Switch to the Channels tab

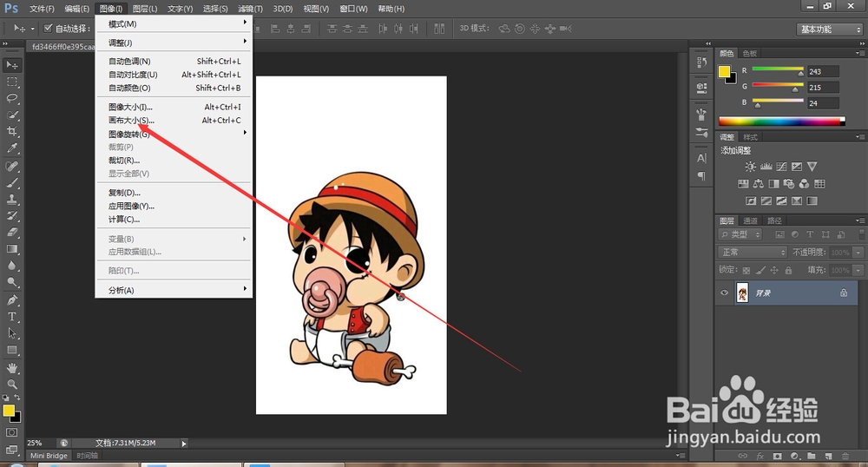(750, 220)
